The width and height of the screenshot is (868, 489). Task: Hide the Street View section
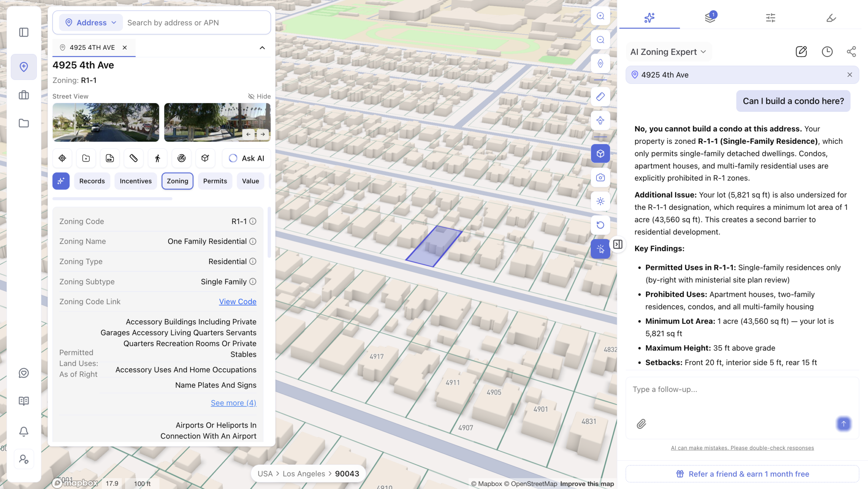tap(259, 96)
